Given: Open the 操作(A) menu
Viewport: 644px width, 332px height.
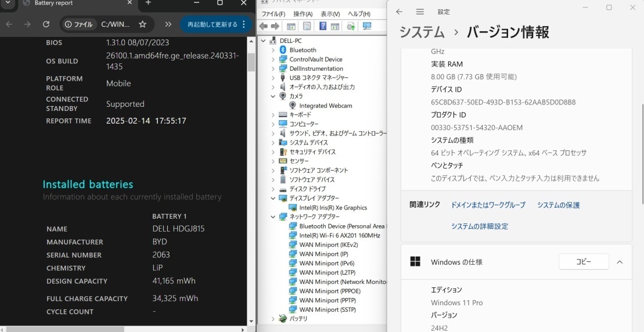Looking at the screenshot, I should coord(303,14).
